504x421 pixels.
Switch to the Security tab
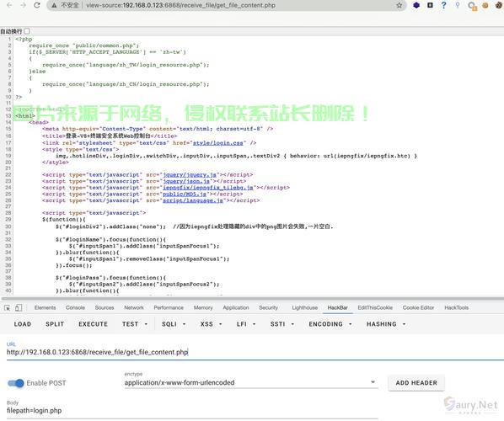click(x=268, y=307)
